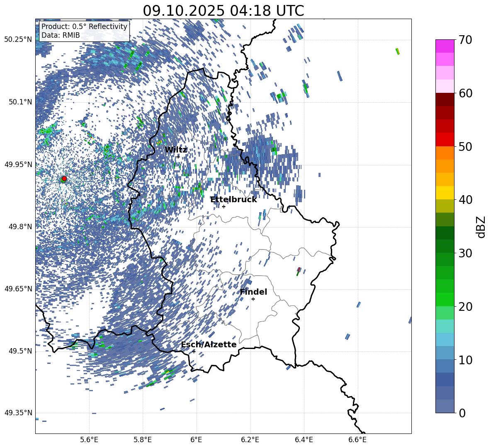Click the 49.65°N latitude label
This screenshot has height=448, width=491.
click(18, 289)
